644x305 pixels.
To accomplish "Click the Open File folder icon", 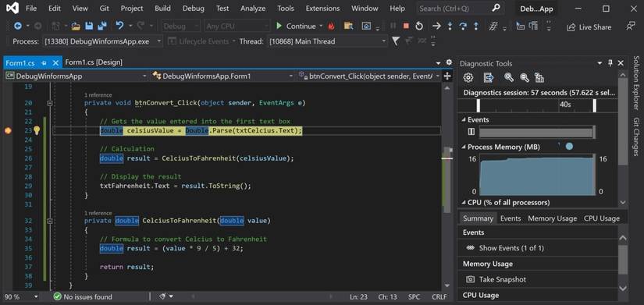I will tap(76, 27).
